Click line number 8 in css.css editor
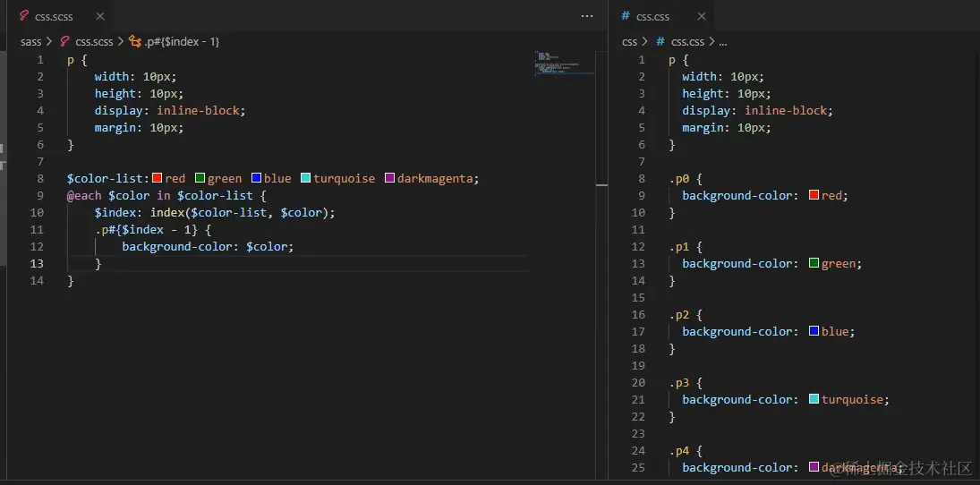 tap(641, 179)
